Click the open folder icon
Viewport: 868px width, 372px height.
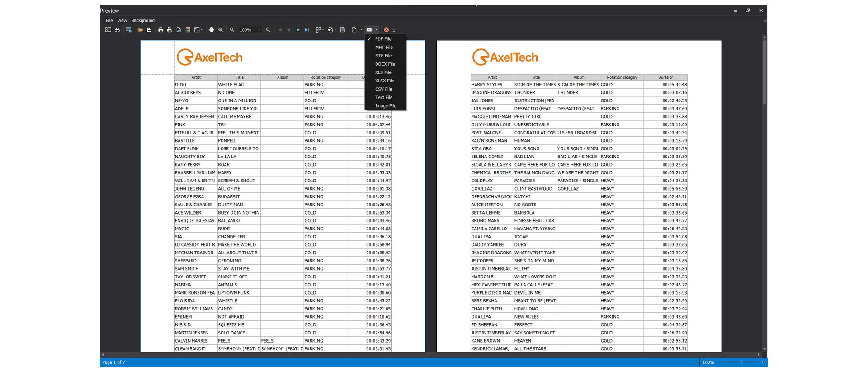tap(140, 30)
